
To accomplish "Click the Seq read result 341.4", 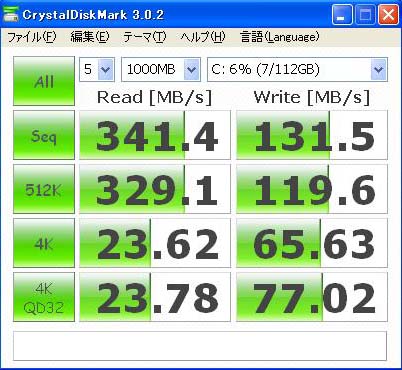I will click(155, 135).
